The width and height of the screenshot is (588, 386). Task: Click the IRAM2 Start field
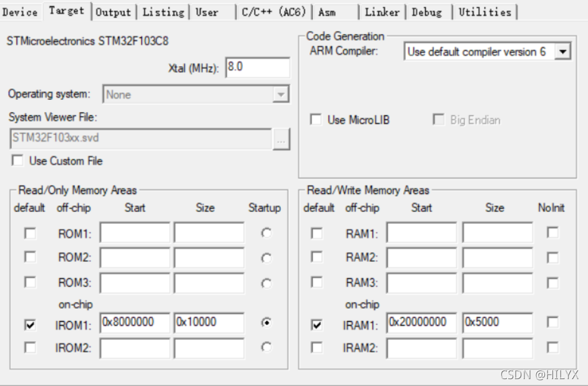point(421,348)
